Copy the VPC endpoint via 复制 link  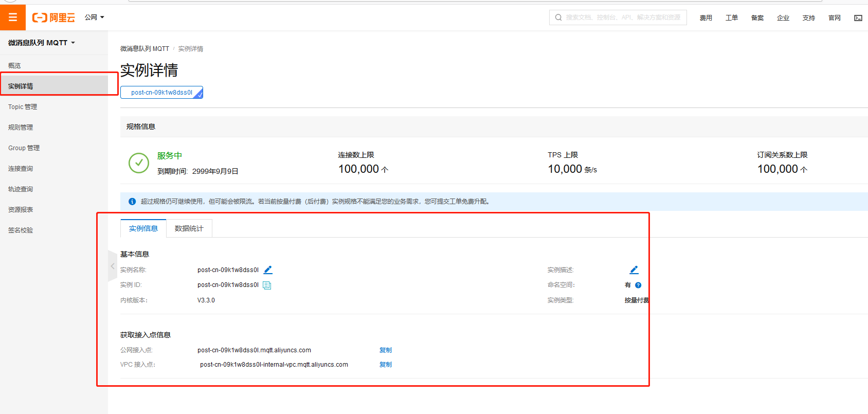(x=386, y=365)
